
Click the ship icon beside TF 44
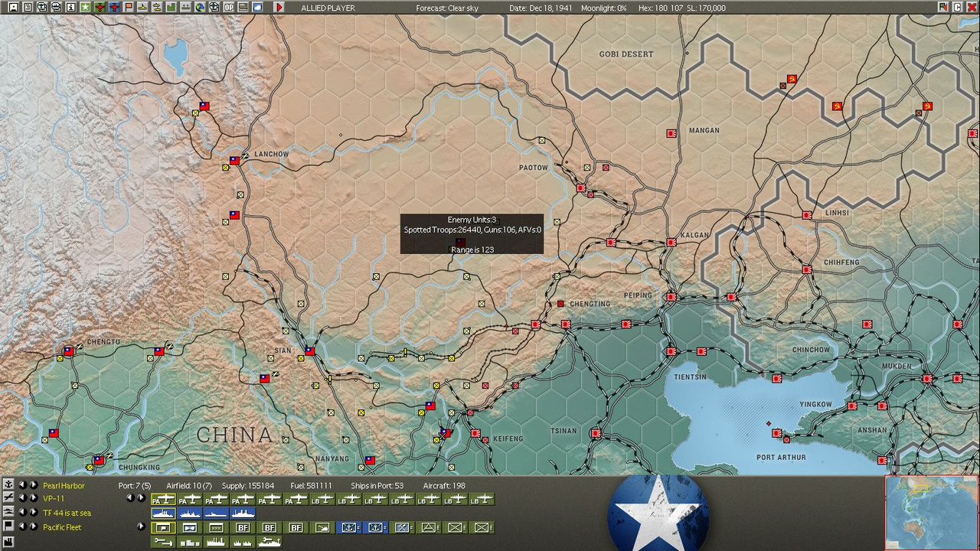pos(8,513)
